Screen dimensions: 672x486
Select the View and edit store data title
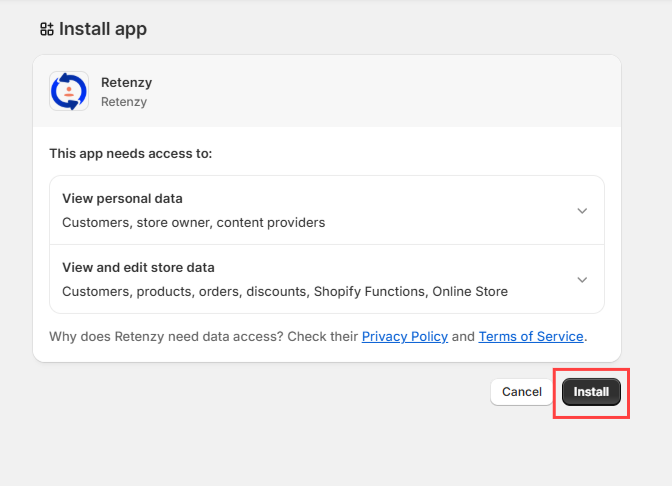tap(138, 268)
